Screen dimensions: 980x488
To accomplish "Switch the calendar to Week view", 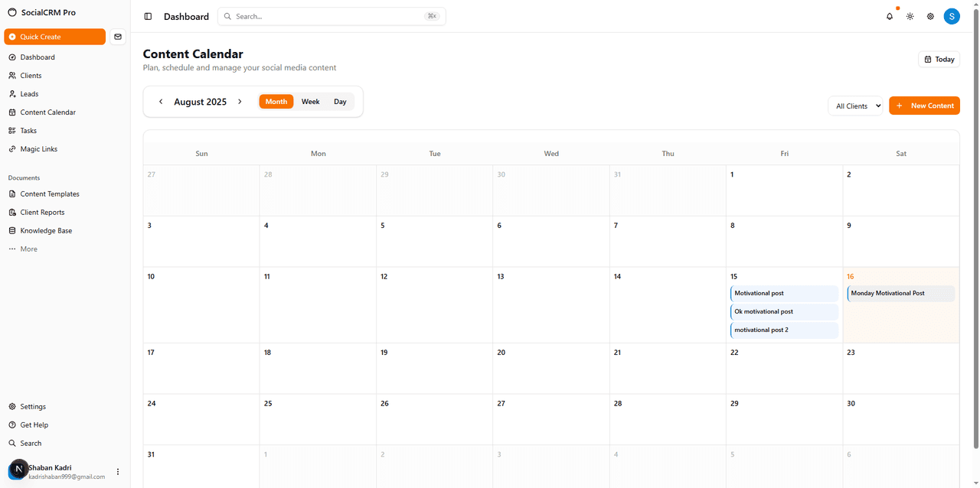I will coord(310,101).
